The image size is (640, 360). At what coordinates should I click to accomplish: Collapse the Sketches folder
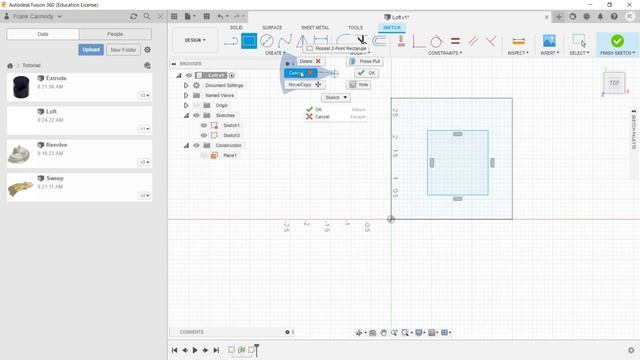(x=186, y=116)
